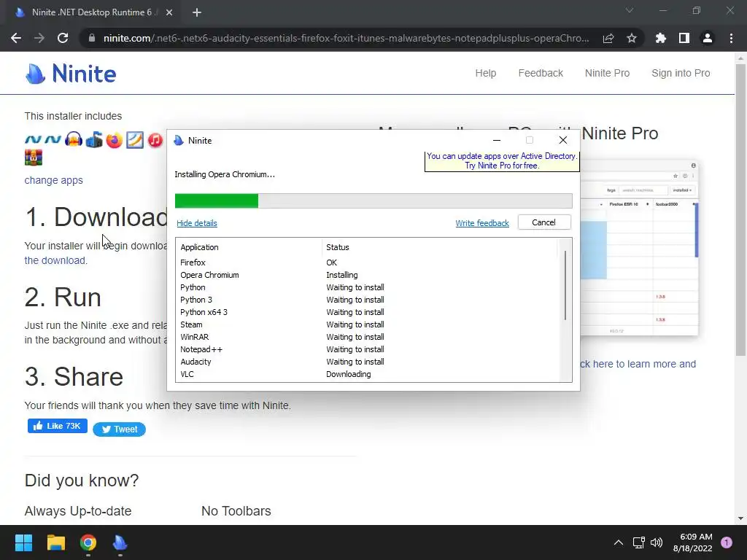The height and width of the screenshot is (560, 747).
Task: Click the Try Ninite Pro for free banner
Action: (502, 161)
